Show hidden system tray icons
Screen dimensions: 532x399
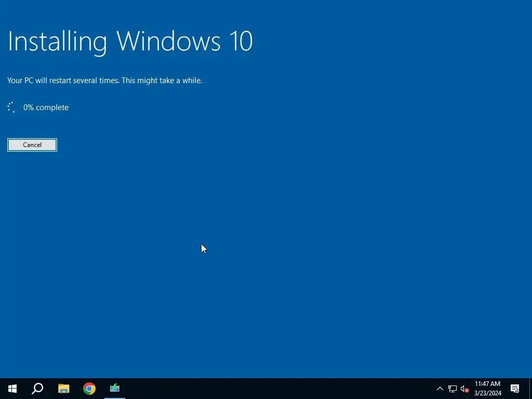pyautogui.click(x=440, y=389)
